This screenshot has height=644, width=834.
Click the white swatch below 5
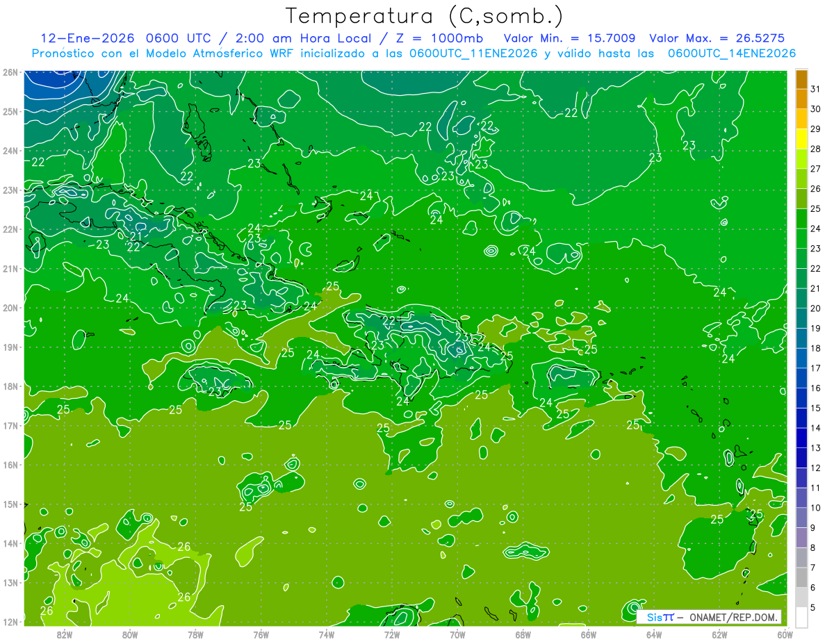coord(801,616)
